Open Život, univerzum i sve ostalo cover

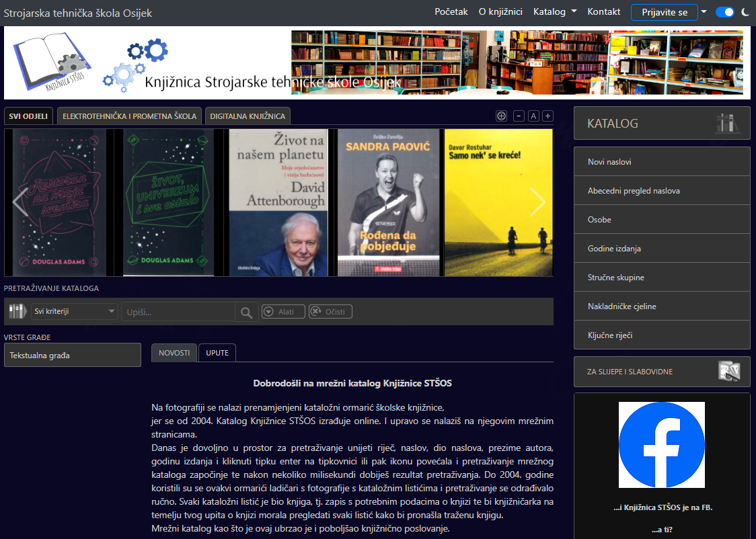(x=167, y=202)
